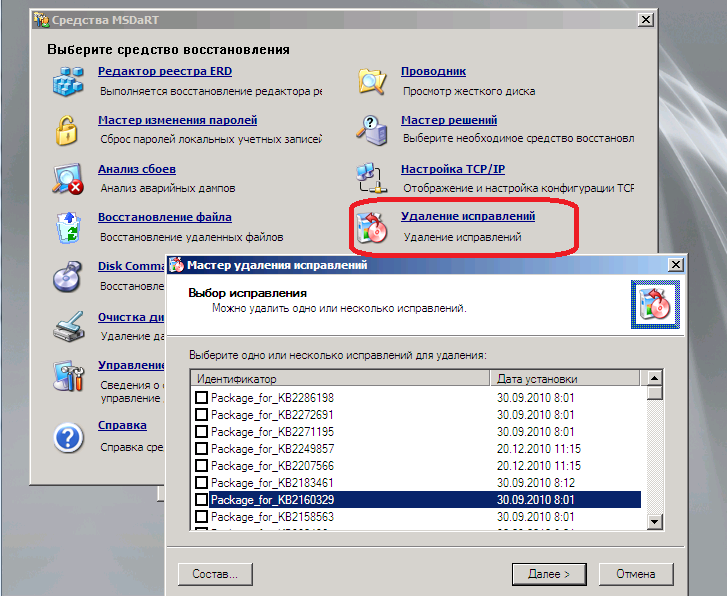
Task: Click the Далее > button
Action: tap(549, 574)
